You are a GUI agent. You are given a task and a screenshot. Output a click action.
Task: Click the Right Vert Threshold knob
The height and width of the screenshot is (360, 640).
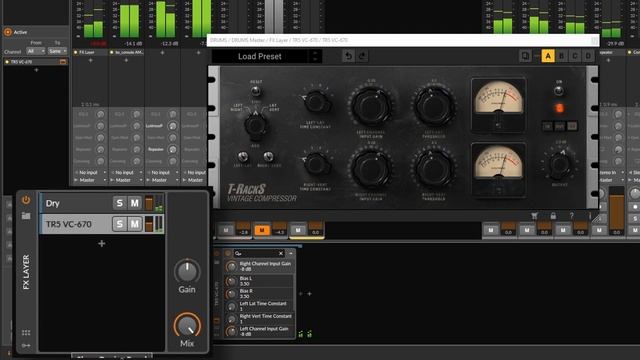[x=433, y=169]
